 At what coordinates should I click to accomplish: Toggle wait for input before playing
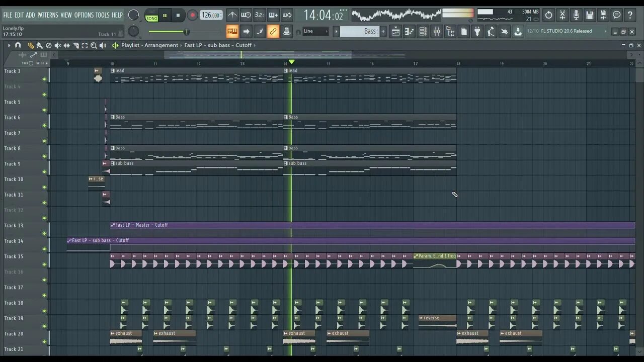pyautogui.click(x=246, y=15)
